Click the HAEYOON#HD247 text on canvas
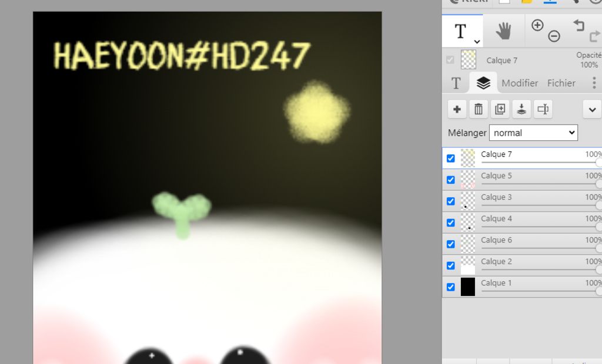 181,56
